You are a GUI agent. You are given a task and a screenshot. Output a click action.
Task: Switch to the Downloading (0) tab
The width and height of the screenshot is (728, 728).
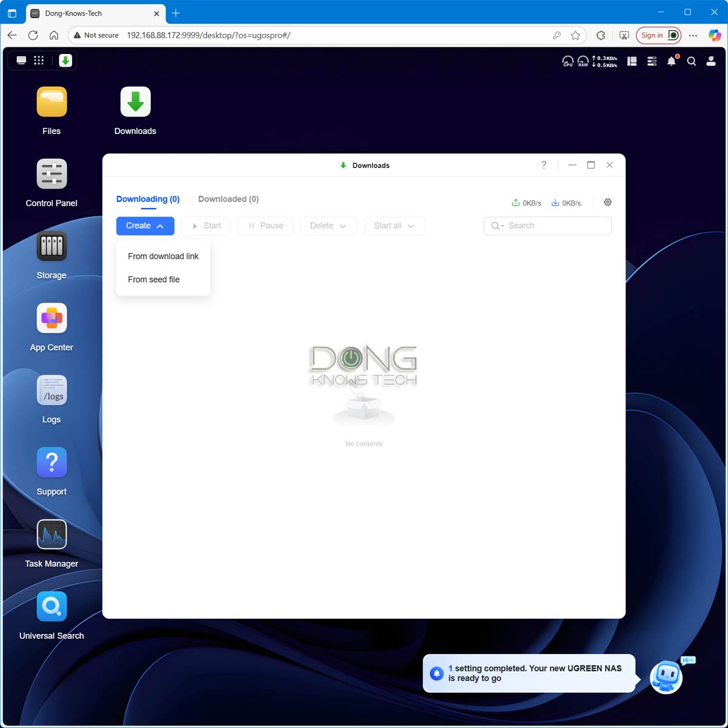(148, 199)
